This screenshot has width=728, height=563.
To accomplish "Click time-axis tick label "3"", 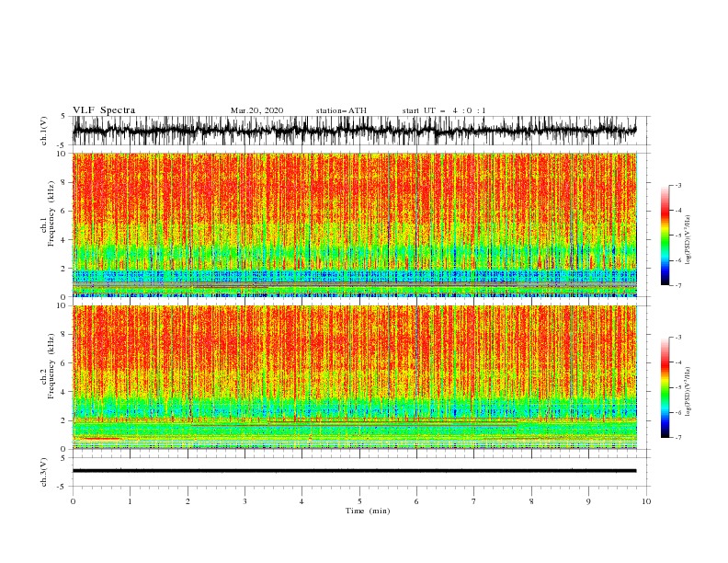I will coord(245,501).
